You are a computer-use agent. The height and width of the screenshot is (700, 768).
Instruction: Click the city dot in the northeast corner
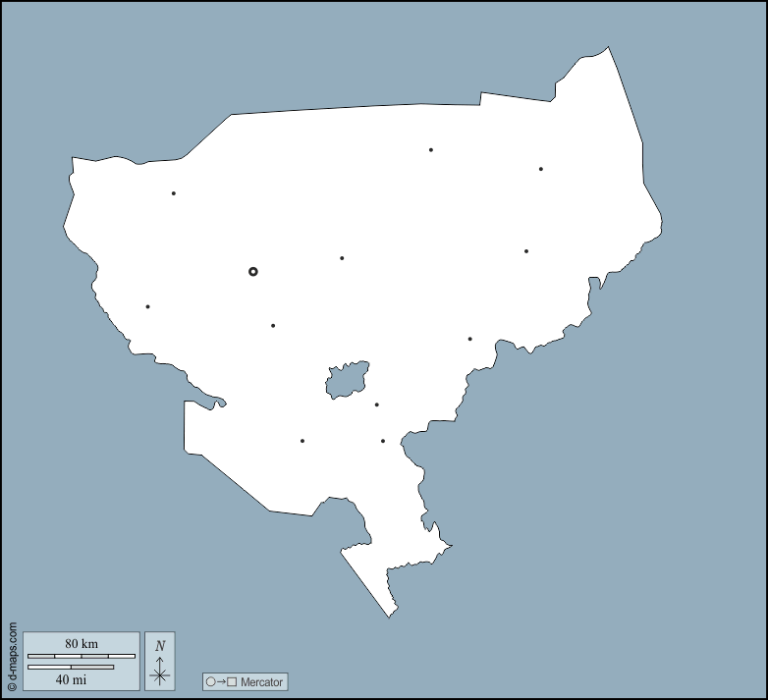pyautogui.click(x=540, y=169)
